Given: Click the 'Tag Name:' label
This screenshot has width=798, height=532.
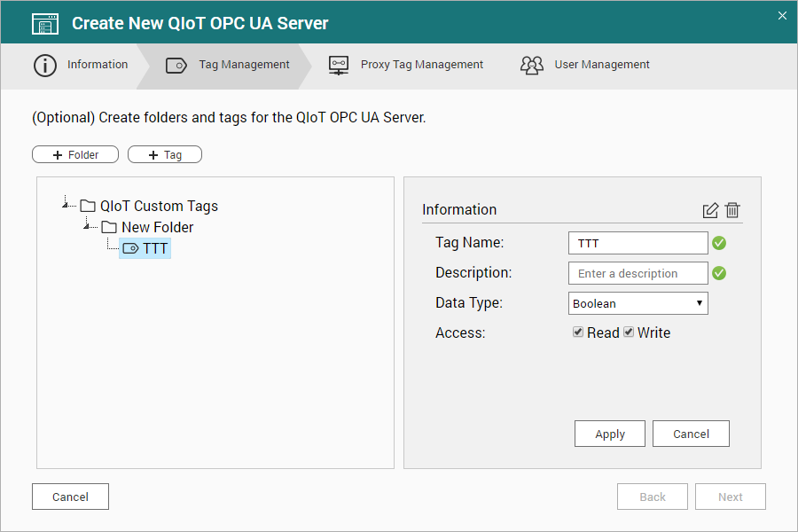Looking at the screenshot, I should tap(469, 243).
